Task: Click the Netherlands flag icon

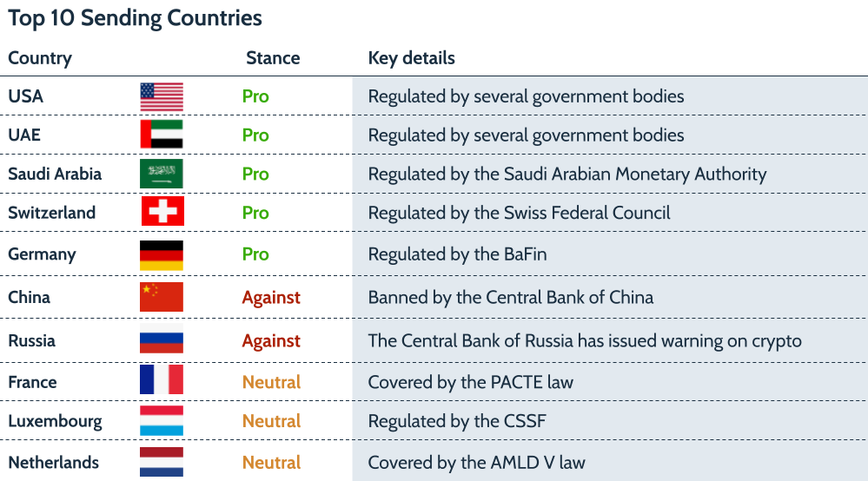Action: coord(162,462)
